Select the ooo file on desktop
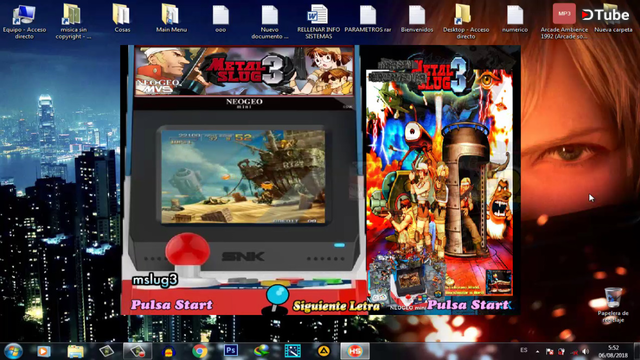Image resolution: width=640 pixels, height=360 pixels. coord(220,18)
